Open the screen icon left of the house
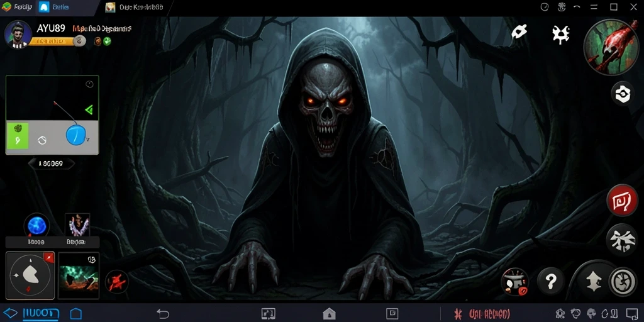644x322 pixels. [x=268, y=314]
